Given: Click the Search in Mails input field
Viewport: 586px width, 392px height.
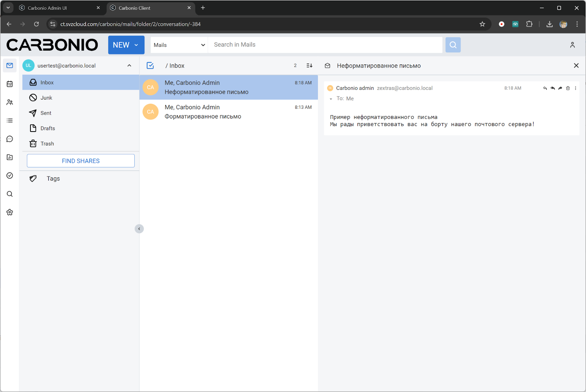Looking at the screenshot, I should pyautogui.click(x=325, y=45).
